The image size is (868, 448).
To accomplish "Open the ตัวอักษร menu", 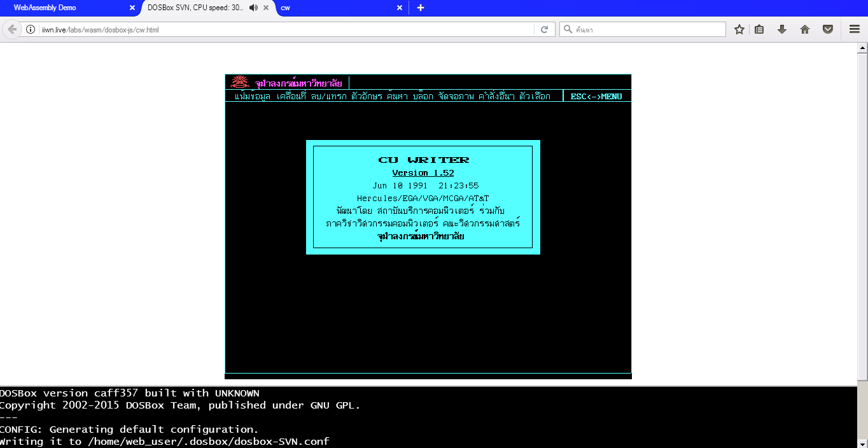I will (x=367, y=96).
